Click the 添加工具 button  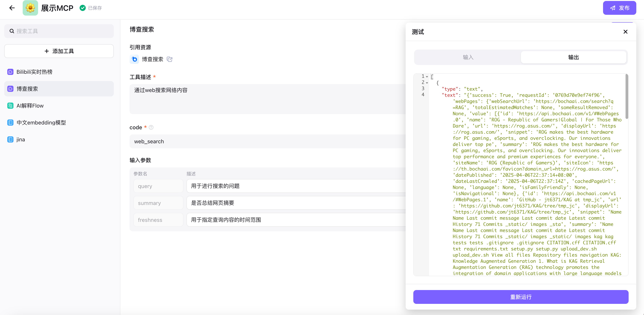coord(59,51)
